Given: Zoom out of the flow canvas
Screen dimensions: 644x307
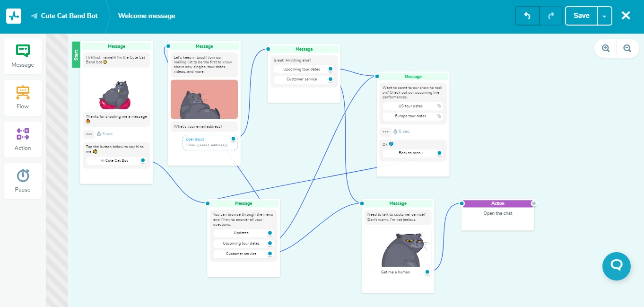Looking at the screenshot, I should click(x=627, y=48).
